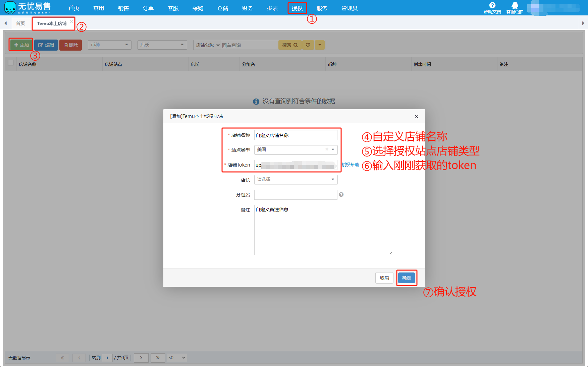Screen dimensions: 588x367
Task: Click the page number input
Action: (107, 358)
